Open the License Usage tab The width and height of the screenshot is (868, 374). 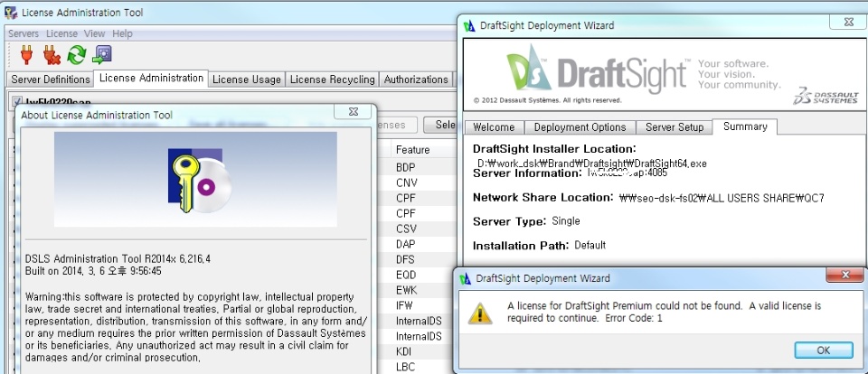(246, 79)
